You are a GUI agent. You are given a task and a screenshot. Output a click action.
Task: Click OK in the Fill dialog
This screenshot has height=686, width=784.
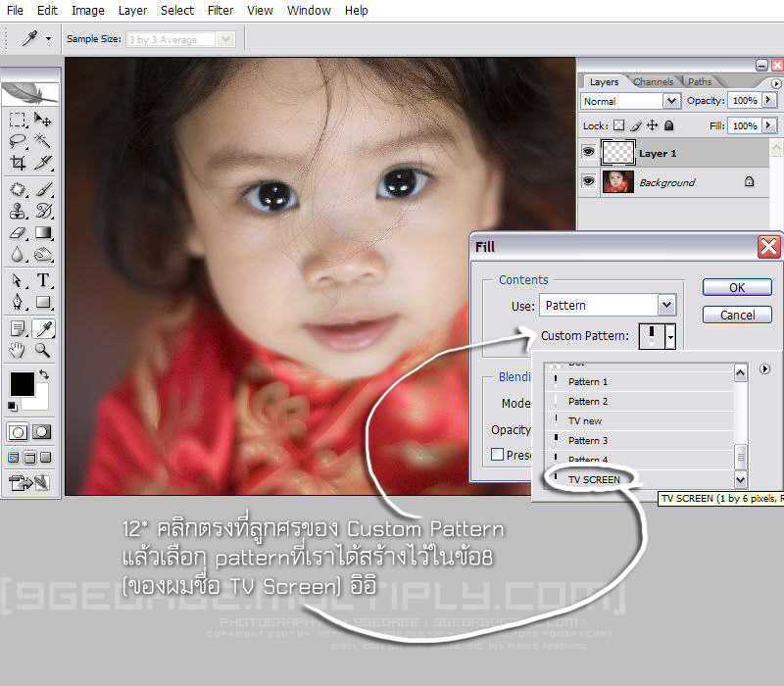(737, 287)
